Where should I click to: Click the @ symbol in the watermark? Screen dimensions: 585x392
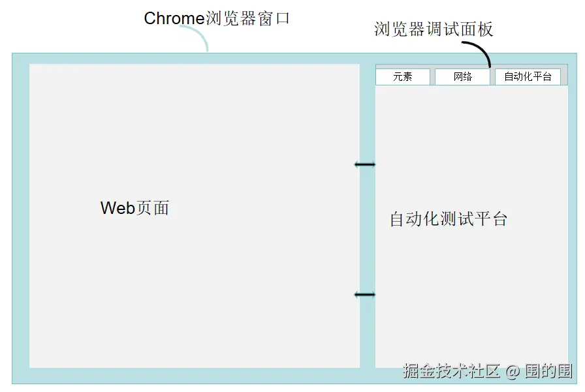pos(513,372)
